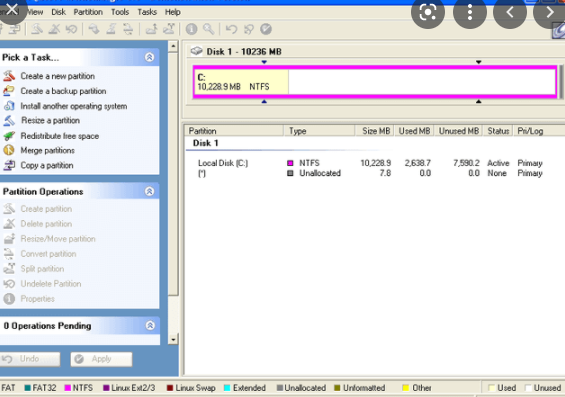Click the NTFS magenta legend swatch
Viewport: 565px width, 397px height.
(68, 388)
